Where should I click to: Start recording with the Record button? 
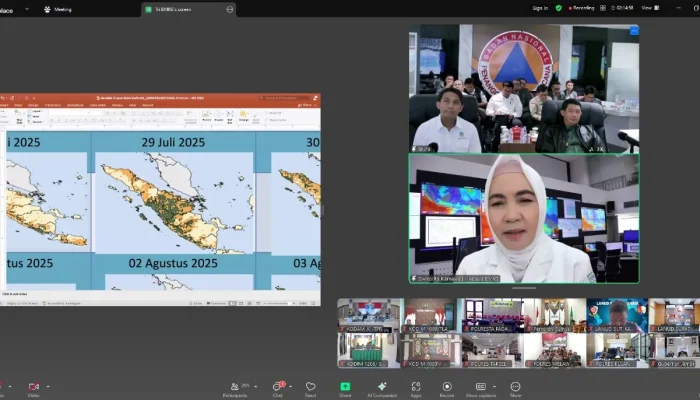coord(447,389)
